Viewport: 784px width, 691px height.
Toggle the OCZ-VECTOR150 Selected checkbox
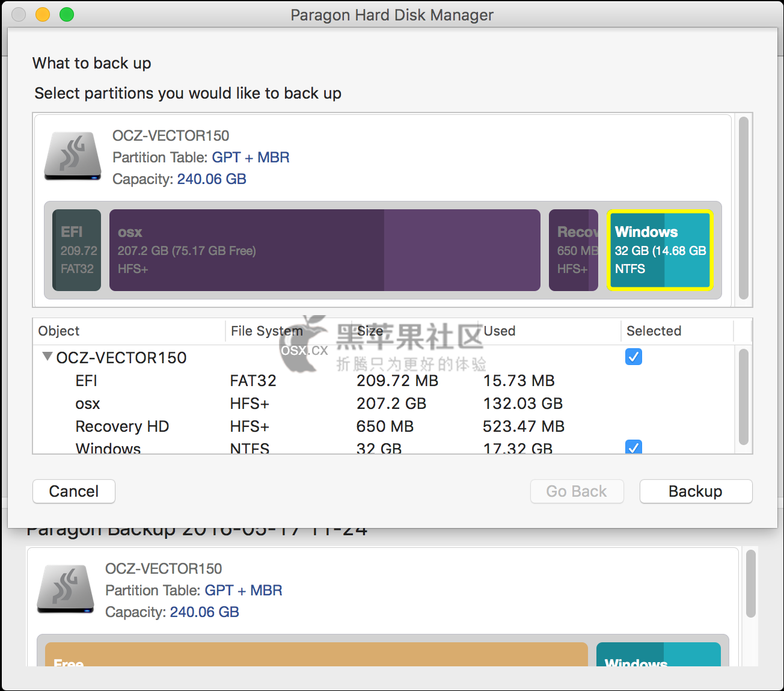634,357
